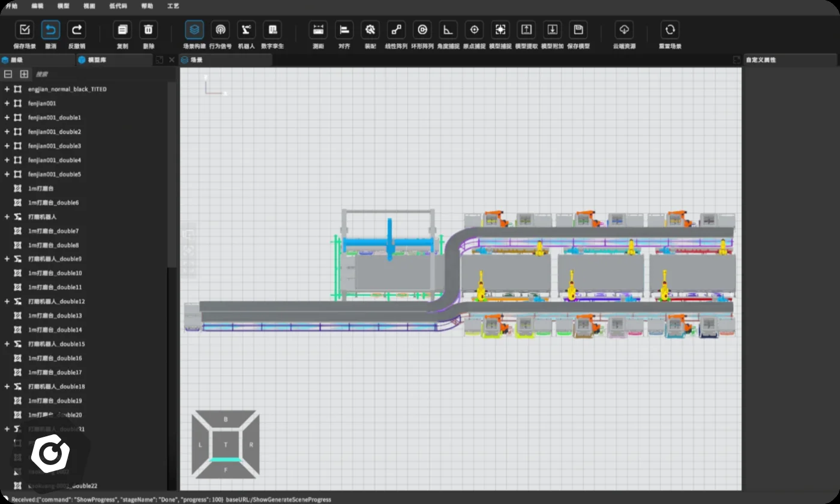Expand the 打磨机器人_double12 node

[7, 301]
